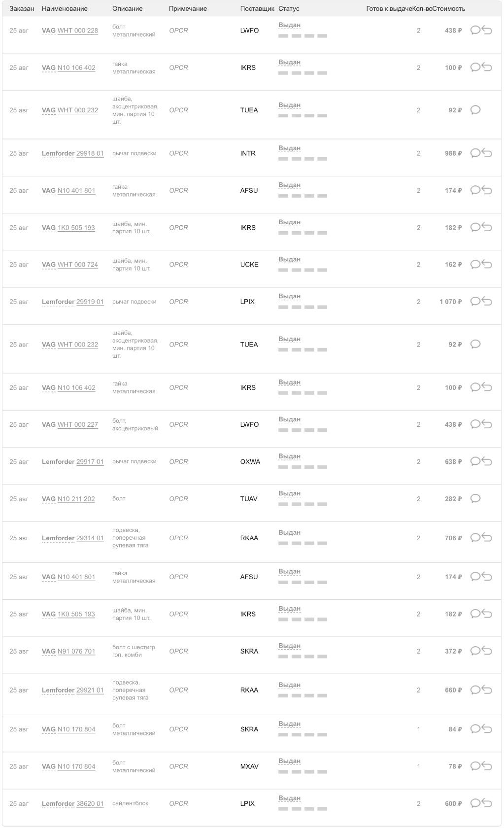The height and width of the screenshot is (829, 504).
Task: Click Выдан status for N10 211 202 row
Action: (289, 493)
